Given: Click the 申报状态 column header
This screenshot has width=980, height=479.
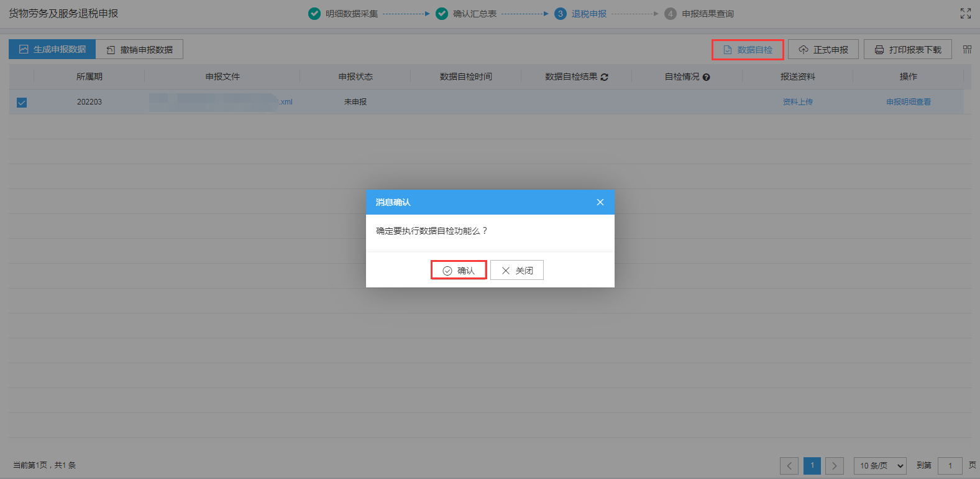Looking at the screenshot, I should tap(355, 77).
